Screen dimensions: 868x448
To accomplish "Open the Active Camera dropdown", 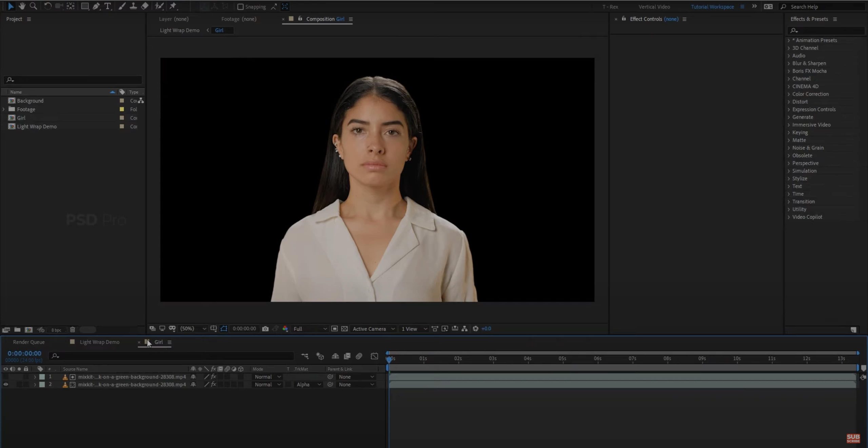I will [373, 328].
